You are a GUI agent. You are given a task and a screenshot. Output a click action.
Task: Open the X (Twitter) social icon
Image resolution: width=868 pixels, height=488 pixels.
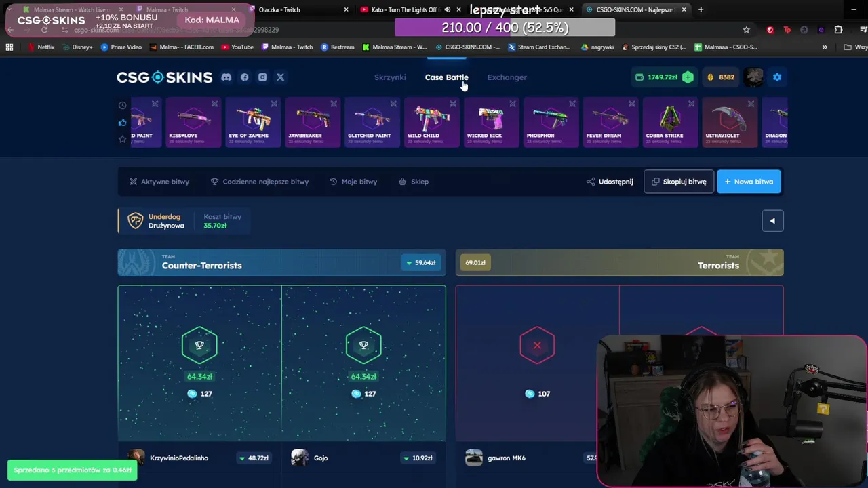pos(280,77)
